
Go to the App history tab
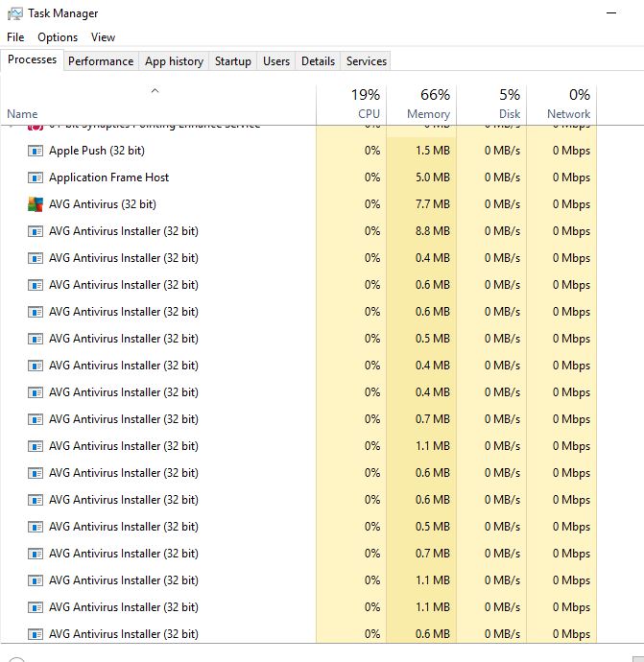coord(174,61)
